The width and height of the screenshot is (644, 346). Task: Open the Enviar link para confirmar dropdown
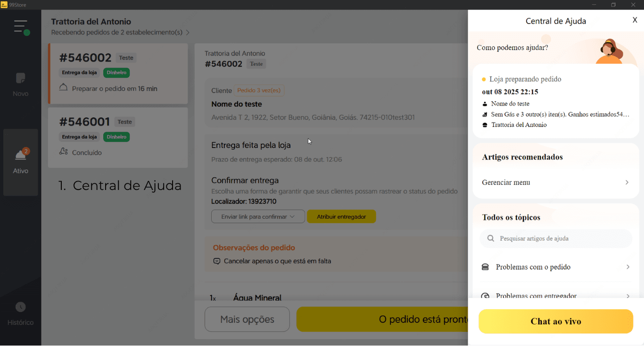258,217
